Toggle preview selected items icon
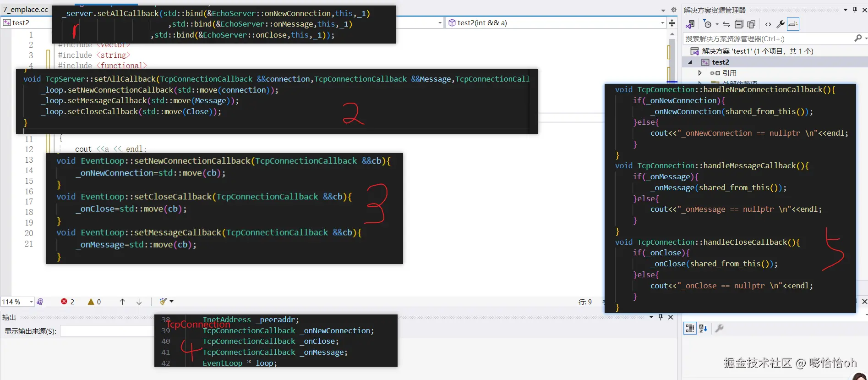The height and width of the screenshot is (380, 868). click(x=793, y=24)
